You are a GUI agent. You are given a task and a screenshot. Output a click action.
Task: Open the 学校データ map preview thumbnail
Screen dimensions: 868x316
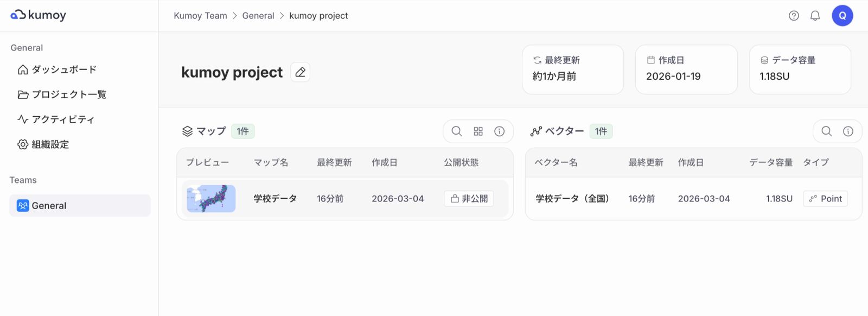211,199
